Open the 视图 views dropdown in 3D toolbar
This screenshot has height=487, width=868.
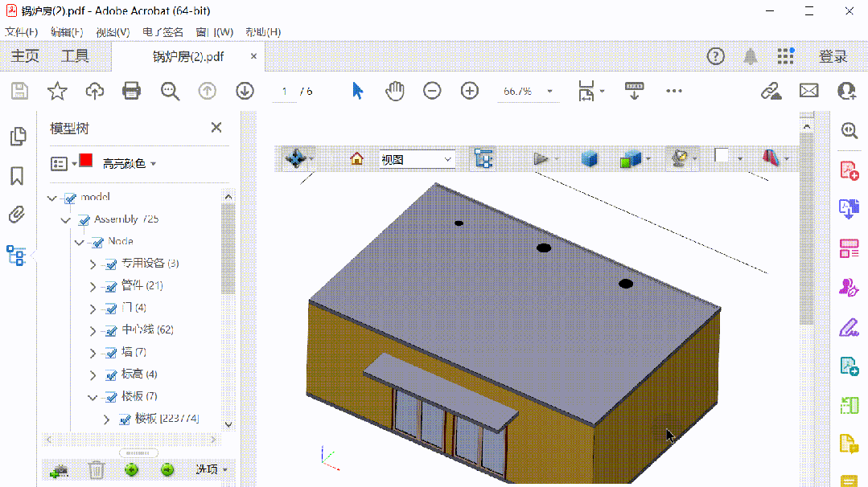[417, 159]
